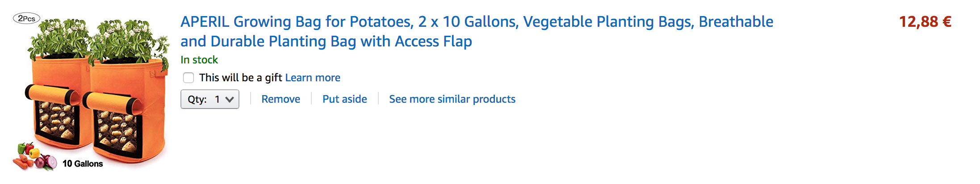Click 'Put aside' to save item
The width and height of the screenshot is (980, 184).
click(344, 99)
